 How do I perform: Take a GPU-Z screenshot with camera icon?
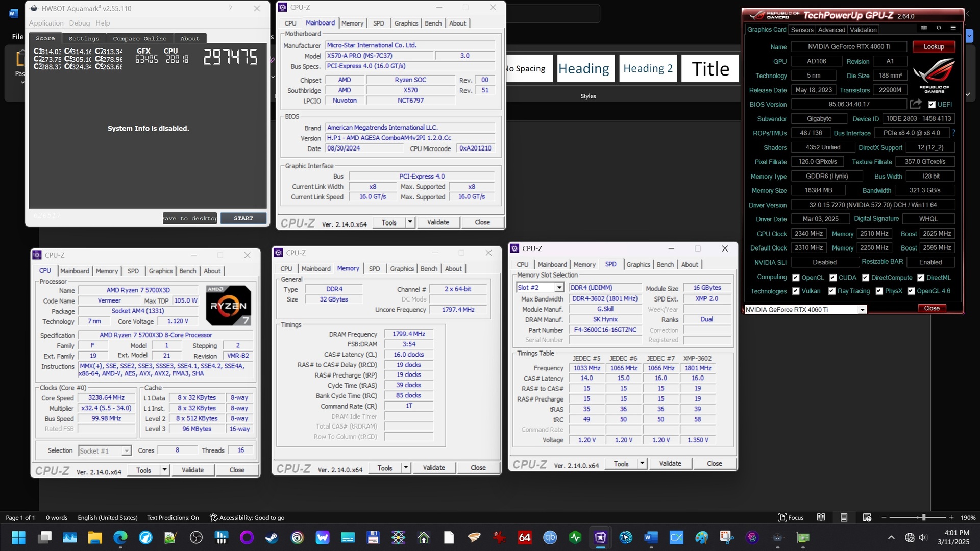(924, 28)
